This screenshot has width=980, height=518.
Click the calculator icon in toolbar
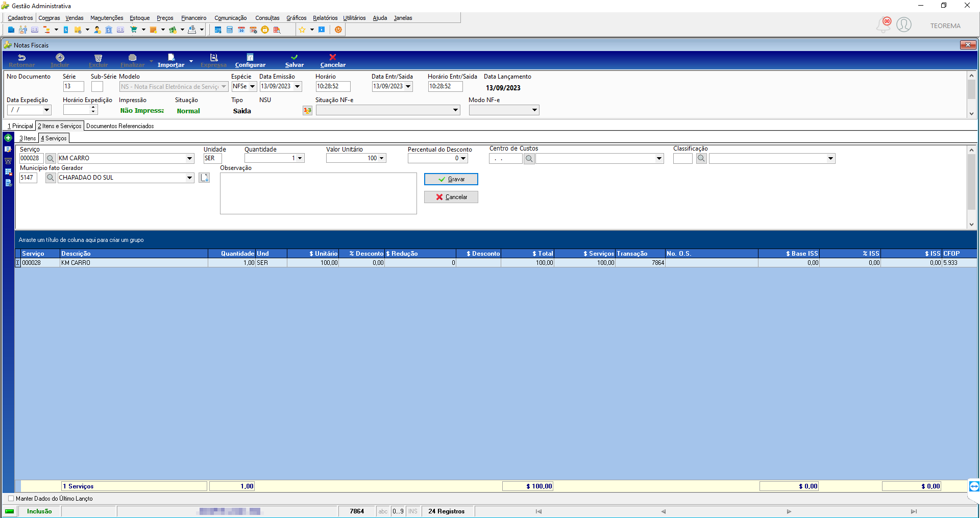click(x=230, y=30)
